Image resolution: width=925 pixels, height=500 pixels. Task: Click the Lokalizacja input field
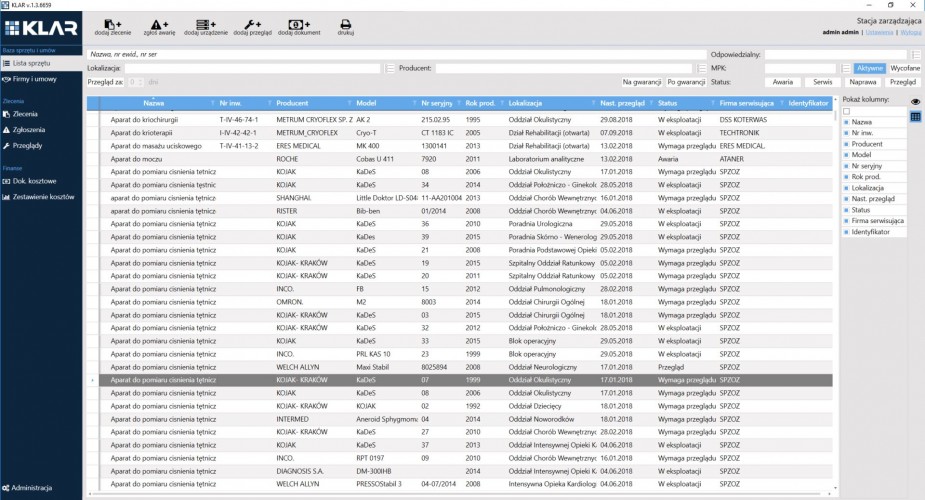252,68
